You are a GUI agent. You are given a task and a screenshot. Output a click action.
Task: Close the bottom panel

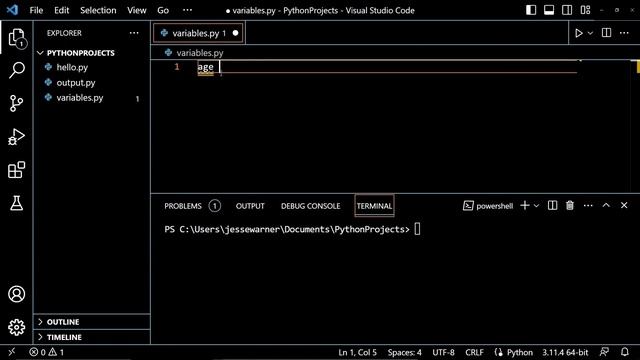pyautogui.click(x=624, y=205)
